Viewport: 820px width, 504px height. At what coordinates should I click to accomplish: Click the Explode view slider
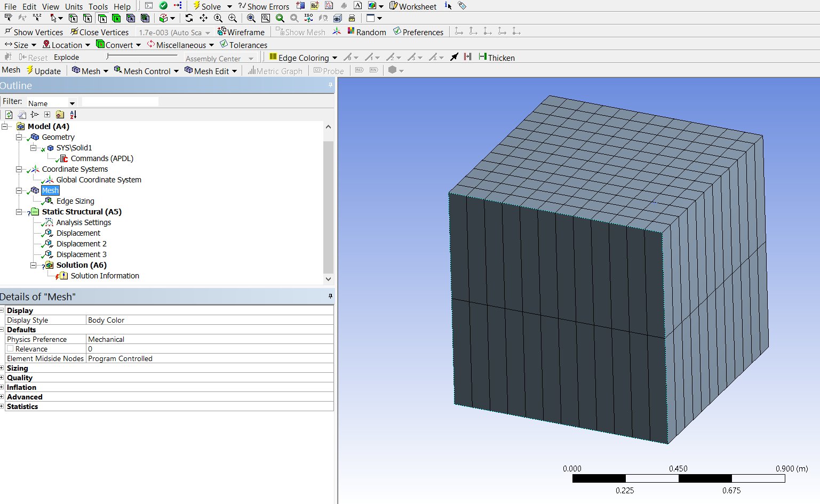(x=141, y=56)
